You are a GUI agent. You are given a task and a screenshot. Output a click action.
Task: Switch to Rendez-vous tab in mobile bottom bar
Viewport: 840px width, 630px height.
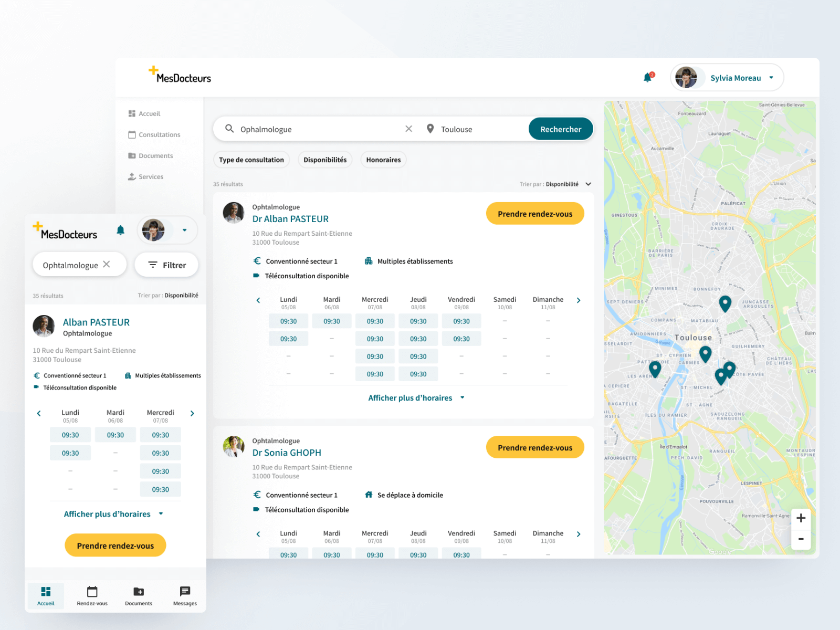(x=92, y=596)
